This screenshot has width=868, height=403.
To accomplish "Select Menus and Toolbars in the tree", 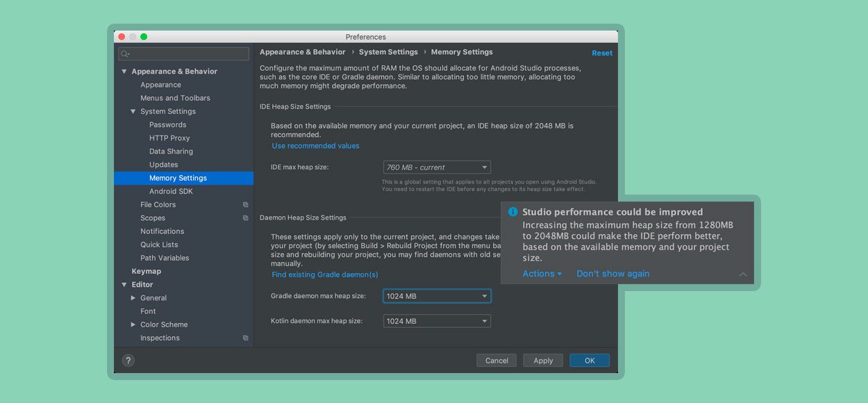I will coord(175,98).
